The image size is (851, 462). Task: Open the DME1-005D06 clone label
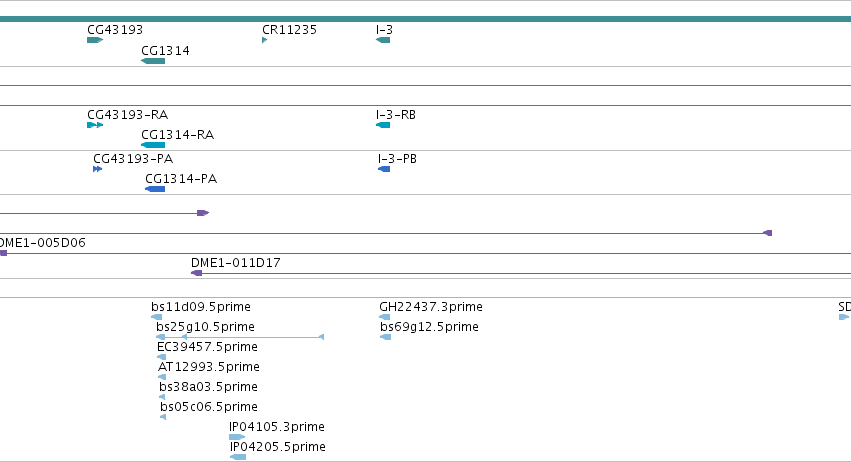click(42, 243)
